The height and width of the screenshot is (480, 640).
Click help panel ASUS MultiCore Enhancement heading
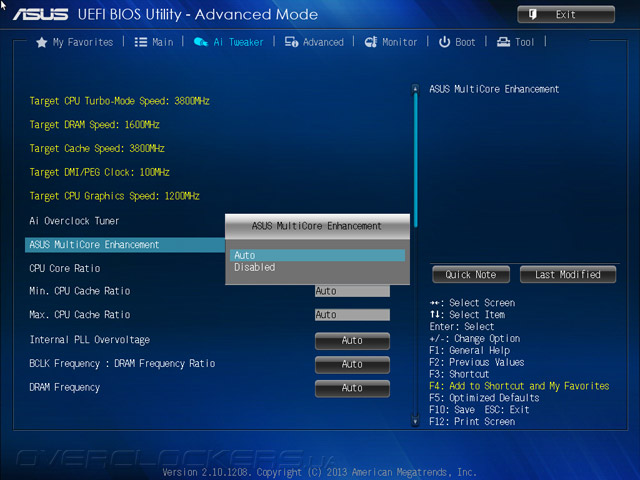(494, 89)
